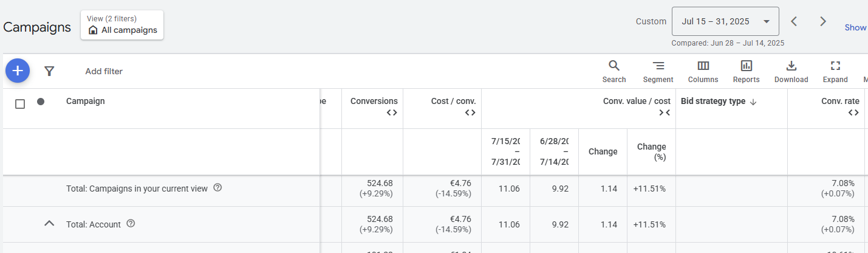
Task: Open the Segment menu icon
Action: (658, 71)
